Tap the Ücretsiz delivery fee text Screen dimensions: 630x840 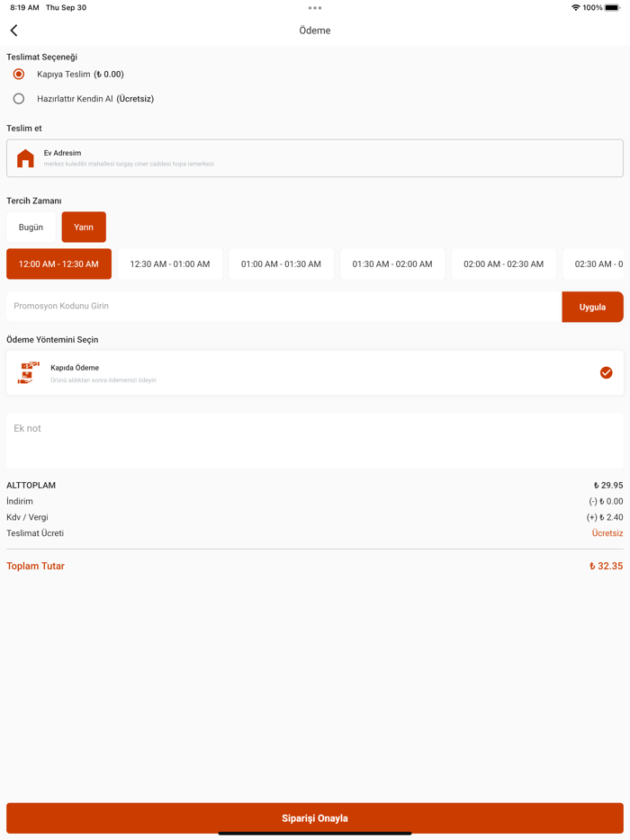click(x=607, y=533)
